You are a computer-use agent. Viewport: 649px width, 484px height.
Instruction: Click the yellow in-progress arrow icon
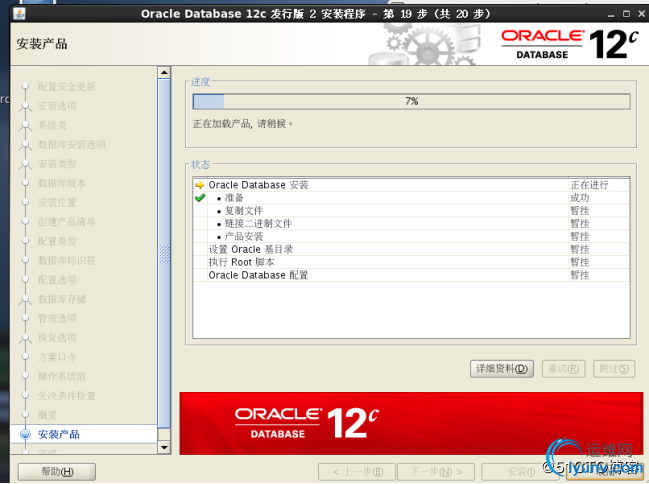(x=200, y=185)
